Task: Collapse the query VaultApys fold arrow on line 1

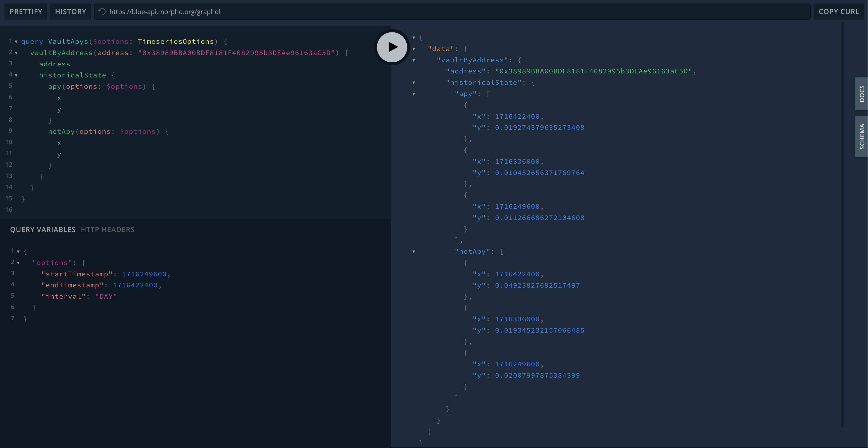Action: [x=16, y=42]
